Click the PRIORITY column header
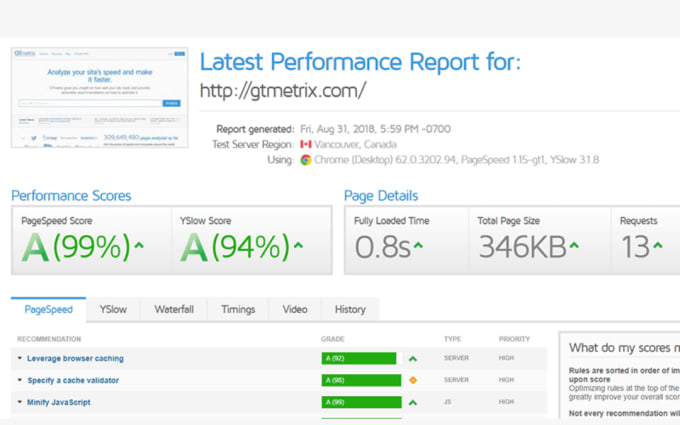Image resolution: width=680 pixels, height=425 pixels. coord(514,339)
